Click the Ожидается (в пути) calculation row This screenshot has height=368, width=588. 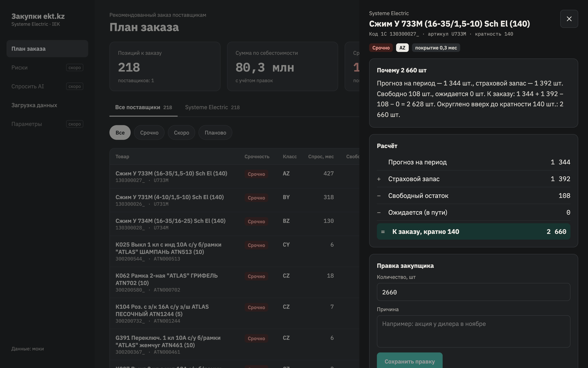point(473,212)
